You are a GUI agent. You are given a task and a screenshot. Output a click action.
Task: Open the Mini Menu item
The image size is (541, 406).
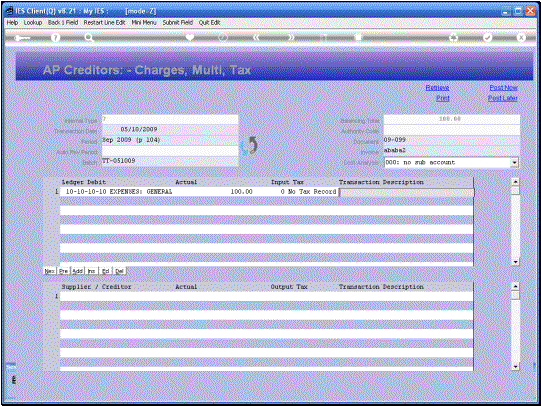tap(144, 22)
